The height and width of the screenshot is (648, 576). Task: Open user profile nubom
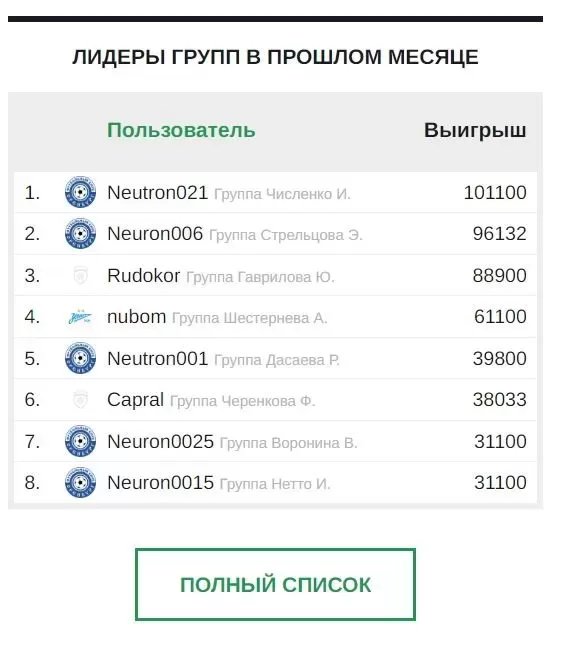(x=136, y=317)
